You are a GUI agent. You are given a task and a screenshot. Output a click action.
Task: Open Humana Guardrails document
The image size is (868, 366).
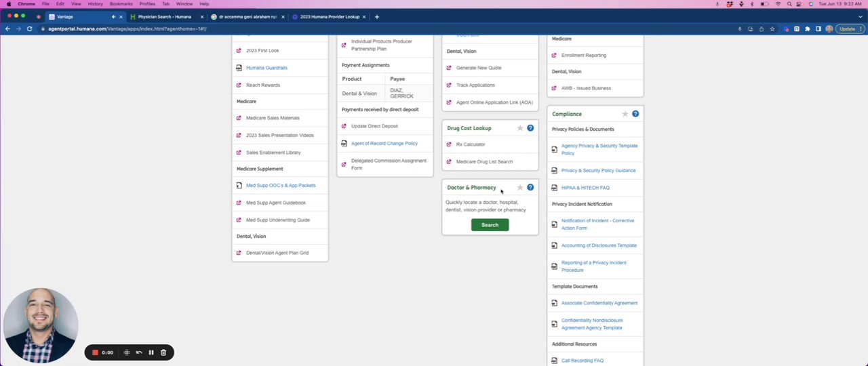pyautogui.click(x=267, y=68)
